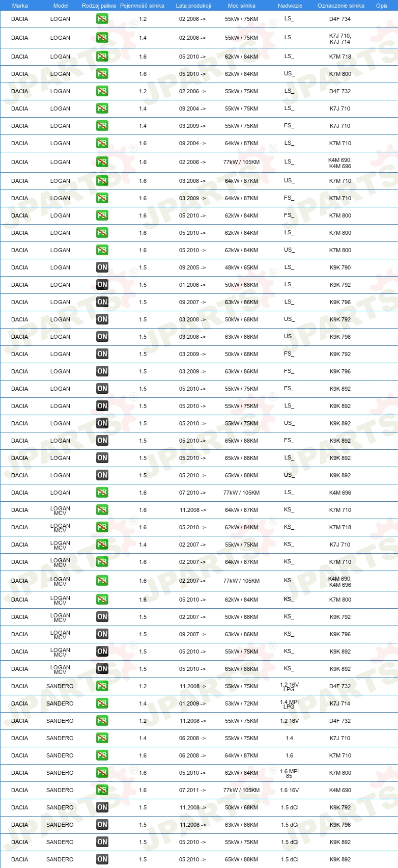The height and width of the screenshot is (868, 398).
Task: Click the Marka column header
Action: (x=20, y=6)
